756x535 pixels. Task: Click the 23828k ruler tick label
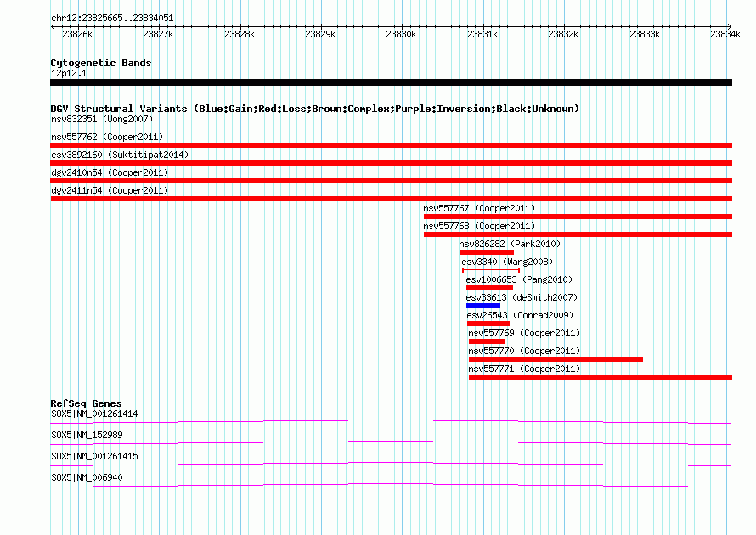tap(240, 34)
